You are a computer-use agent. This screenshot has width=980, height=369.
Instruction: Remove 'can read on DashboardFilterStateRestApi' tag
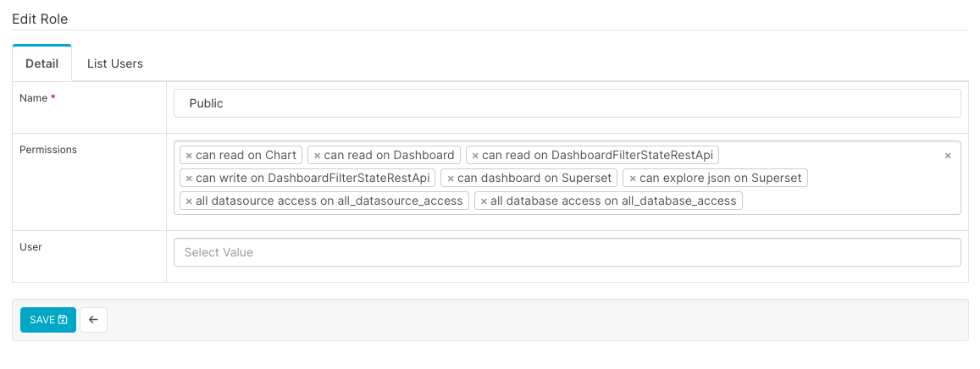tap(475, 156)
